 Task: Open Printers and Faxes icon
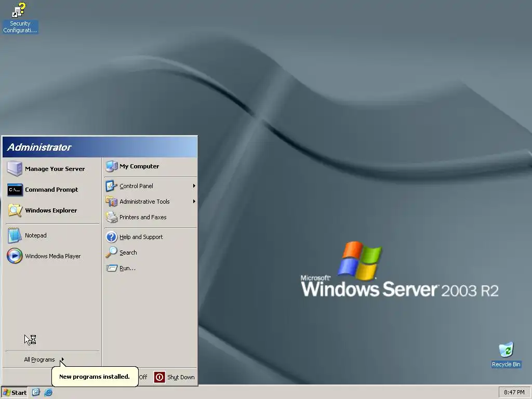coord(111,217)
